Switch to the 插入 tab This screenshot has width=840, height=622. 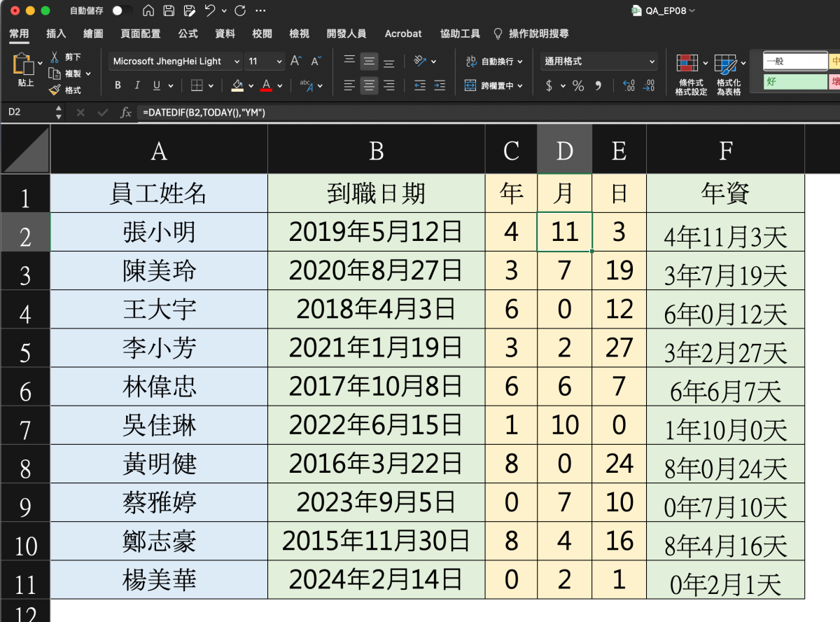(56, 34)
